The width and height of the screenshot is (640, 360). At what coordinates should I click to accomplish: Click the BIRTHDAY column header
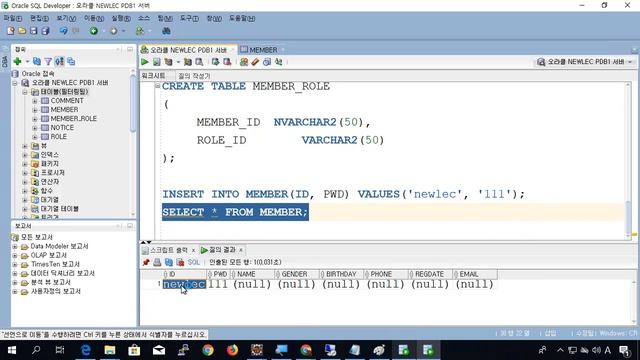(341, 274)
